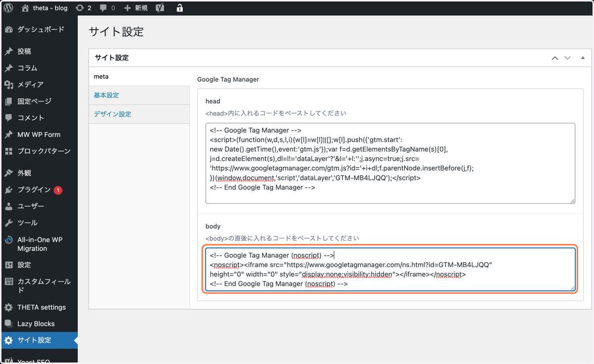Click the body field label
594x364 pixels.
(213, 227)
